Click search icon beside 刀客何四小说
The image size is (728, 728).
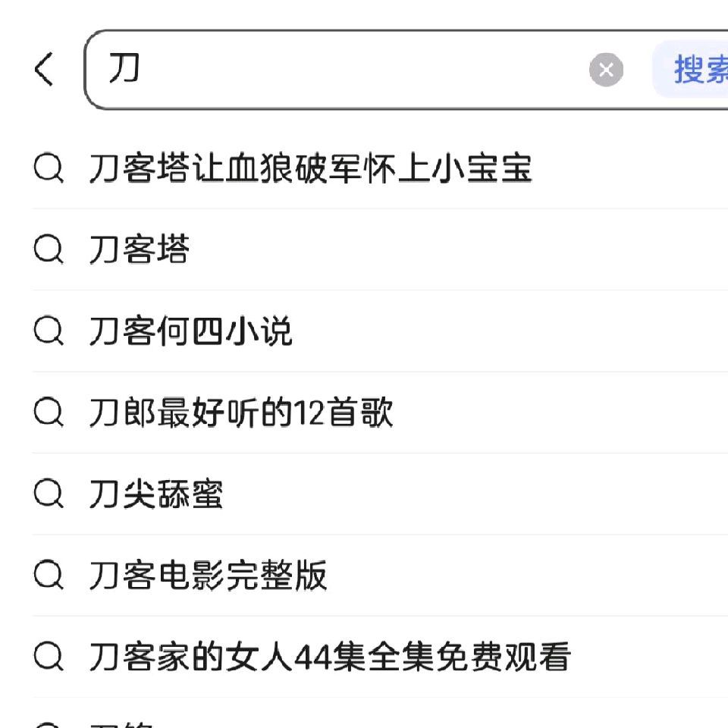[x=49, y=331]
